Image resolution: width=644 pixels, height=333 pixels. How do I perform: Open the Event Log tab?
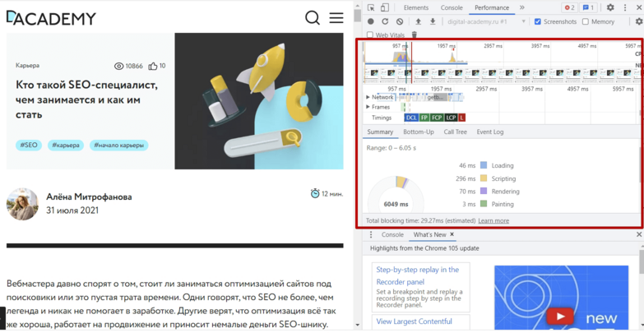click(x=490, y=132)
